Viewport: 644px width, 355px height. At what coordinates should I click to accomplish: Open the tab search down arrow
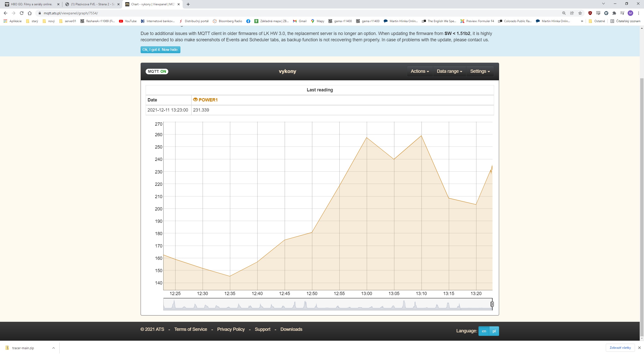tap(603, 4)
